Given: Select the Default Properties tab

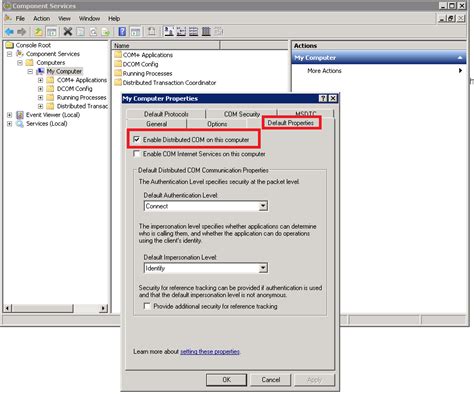Looking at the screenshot, I should pyautogui.click(x=291, y=123).
